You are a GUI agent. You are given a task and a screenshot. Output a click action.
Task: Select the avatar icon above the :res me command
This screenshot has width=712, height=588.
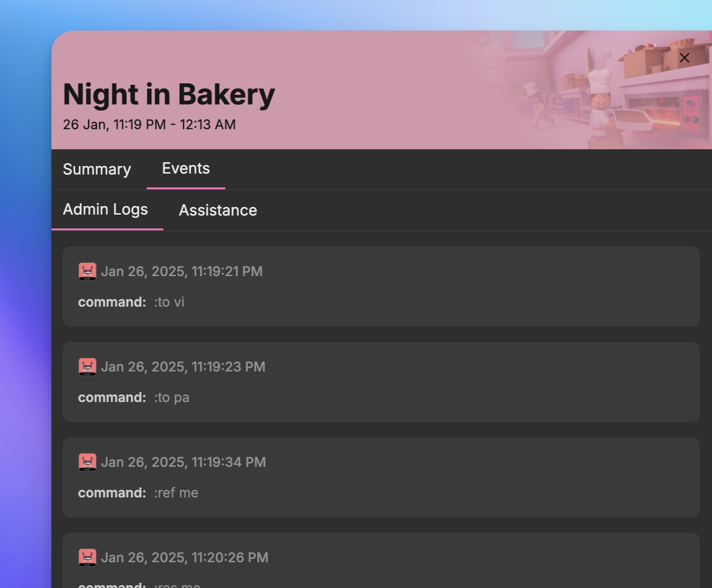point(87,557)
